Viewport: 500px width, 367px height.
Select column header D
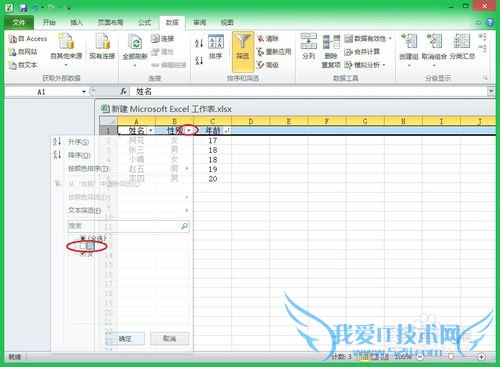[x=251, y=121]
